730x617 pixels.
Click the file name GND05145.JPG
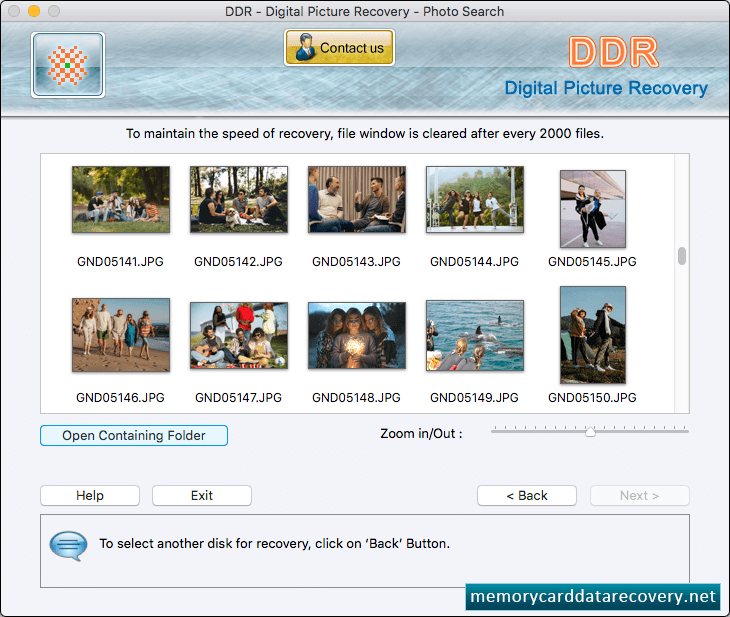point(592,262)
